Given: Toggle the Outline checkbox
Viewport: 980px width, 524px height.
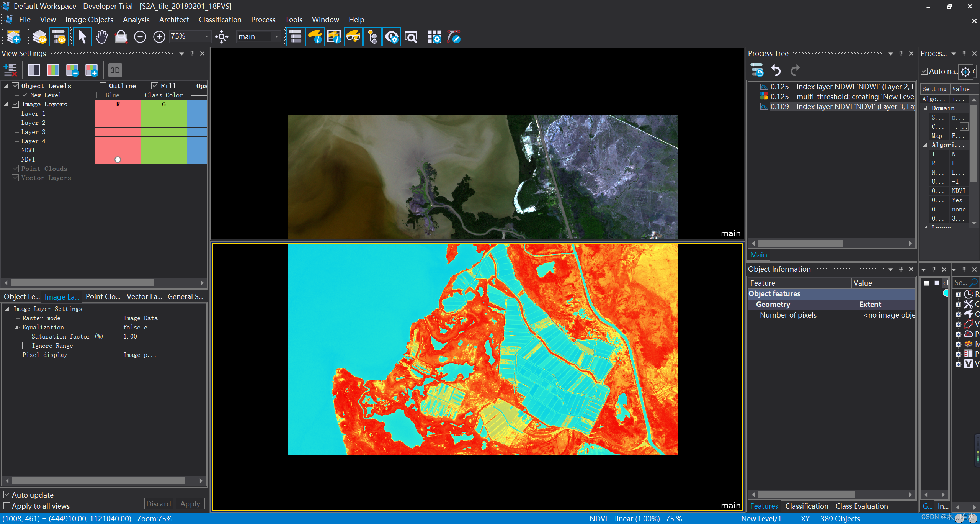Looking at the screenshot, I should click(103, 86).
